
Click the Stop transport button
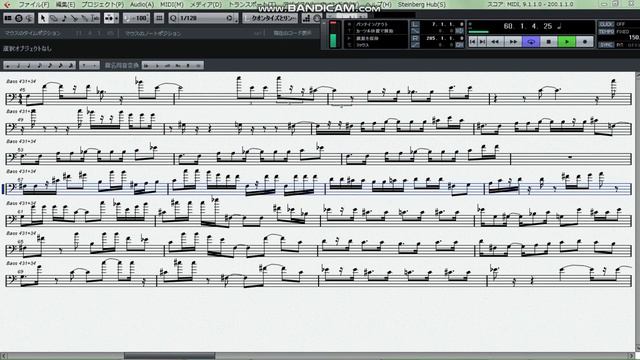pos(549,42)
